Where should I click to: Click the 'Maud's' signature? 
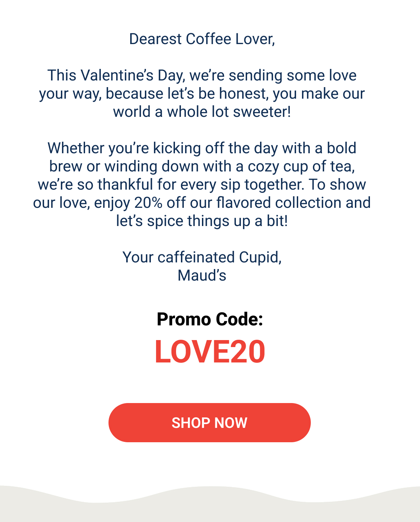202,276
